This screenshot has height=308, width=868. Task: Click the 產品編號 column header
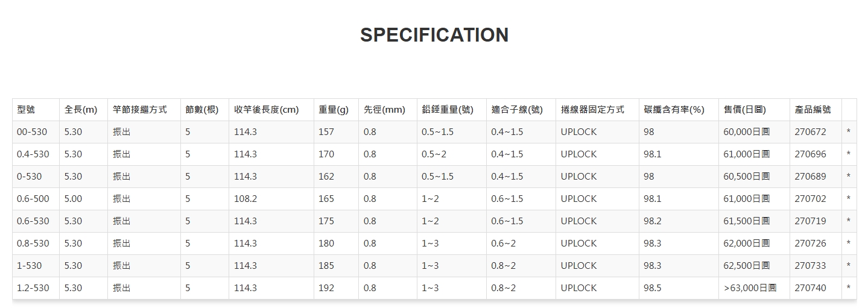click(813, 110)
